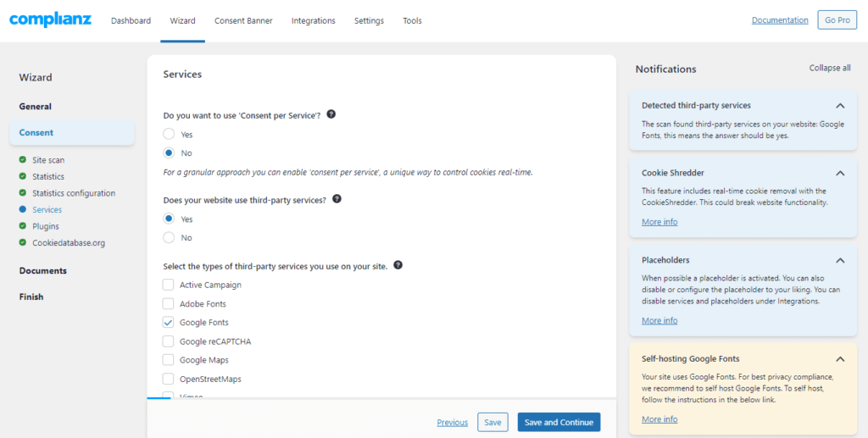Uncheck the Google Fonts checkbox
The width and height of the screenshot is (868, 438).
coord(169,323)
